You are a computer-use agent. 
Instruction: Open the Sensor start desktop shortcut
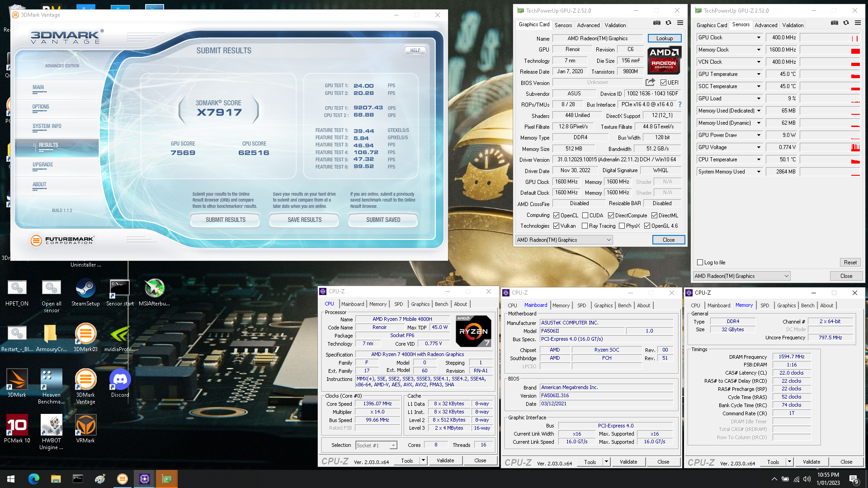(120, 293)
